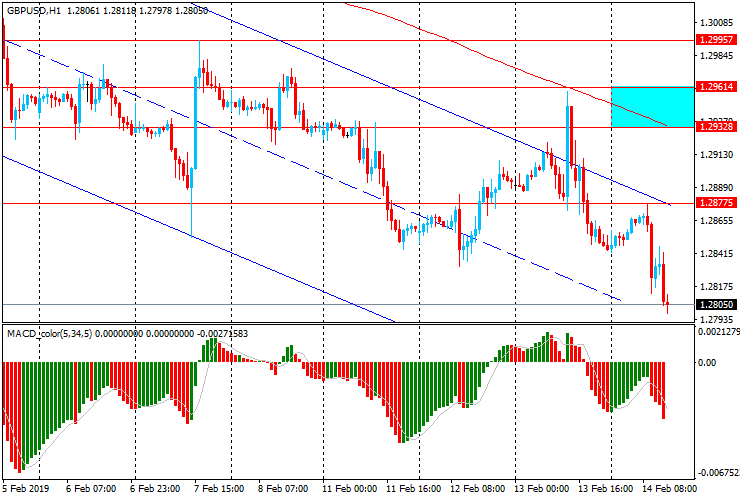
Task: Select the 11 Feb 00:00 time marker
Action: pyautogui.click(x=350, y=490)
